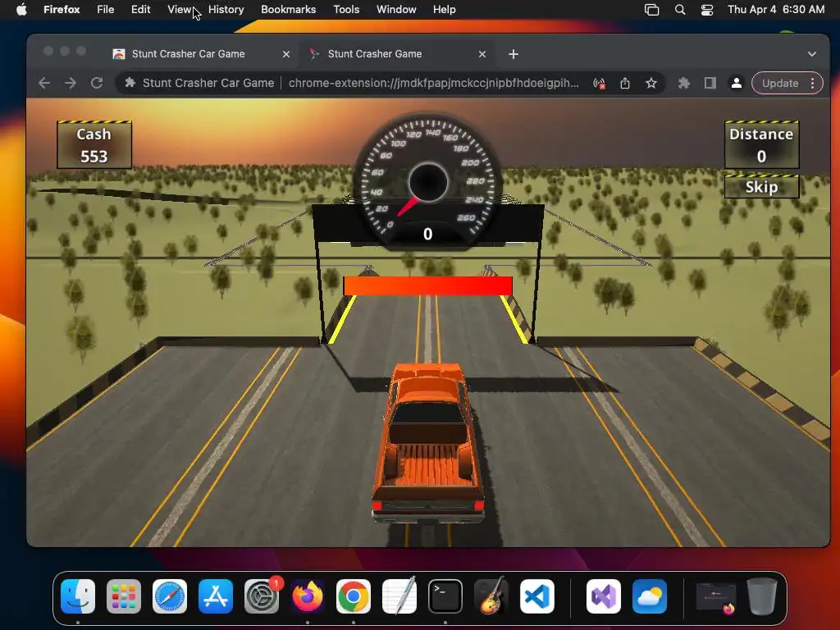Open Firefox from the dock
840x630 pixels.
pyautogui.click(x=308, y=596)
